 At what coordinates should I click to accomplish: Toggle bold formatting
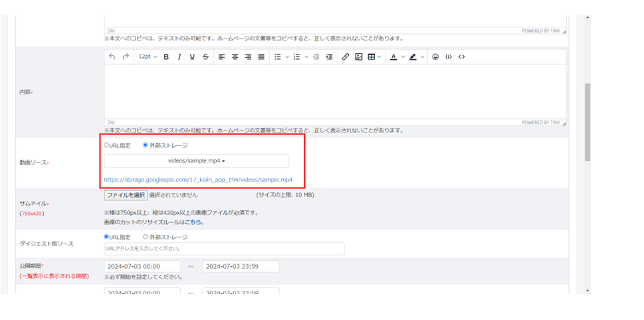click(x=166, y=57)
